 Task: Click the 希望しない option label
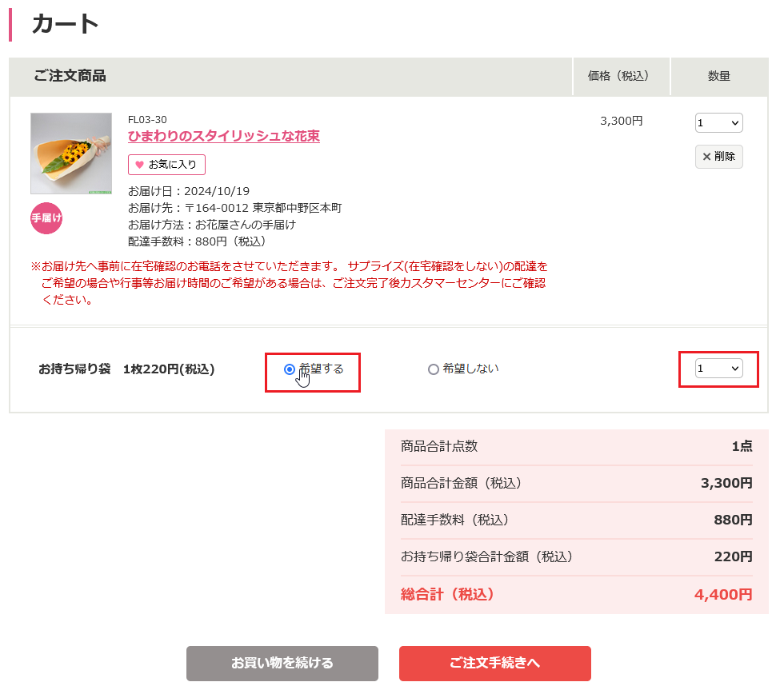point(470,369)
